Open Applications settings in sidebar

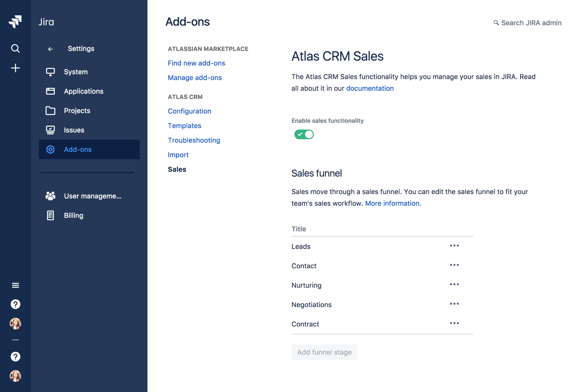coord(89,91)
